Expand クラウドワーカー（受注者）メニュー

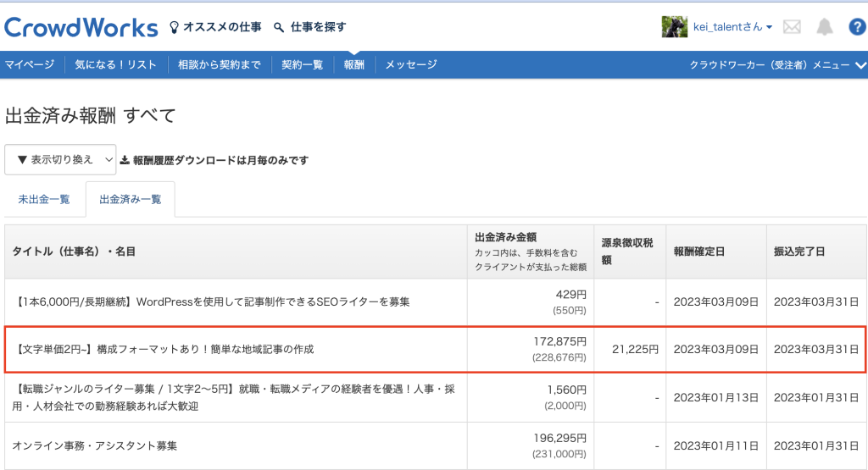777,64
